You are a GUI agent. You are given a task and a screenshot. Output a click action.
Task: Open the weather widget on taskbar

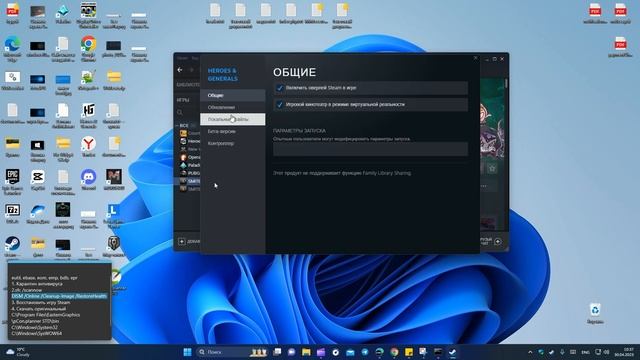tap(18, 352)
